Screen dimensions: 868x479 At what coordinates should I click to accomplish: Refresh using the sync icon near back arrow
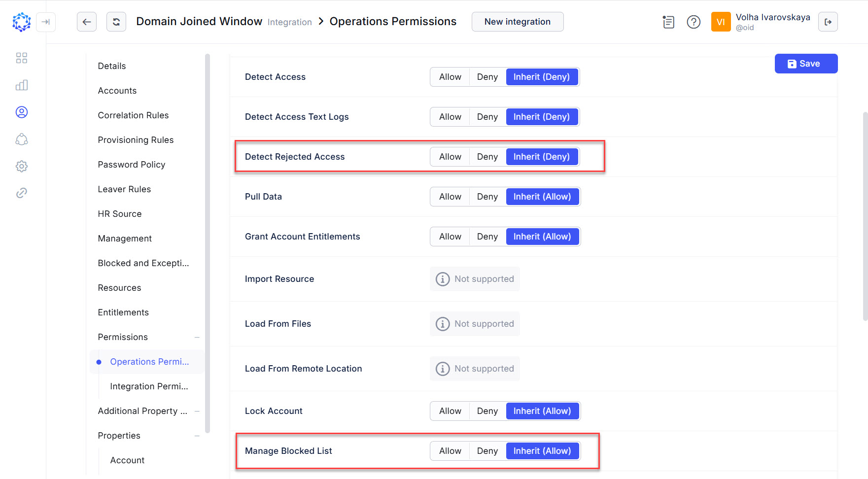pos(116,22)
